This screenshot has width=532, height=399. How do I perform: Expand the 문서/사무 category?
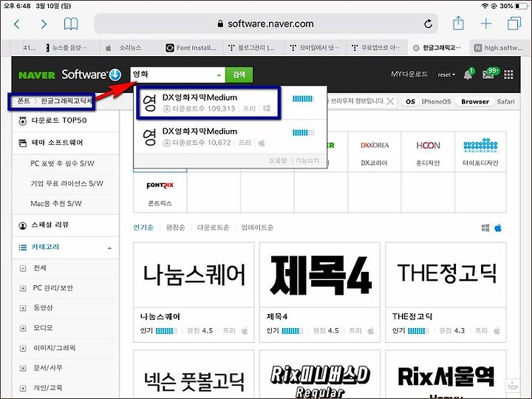(23, 368)
